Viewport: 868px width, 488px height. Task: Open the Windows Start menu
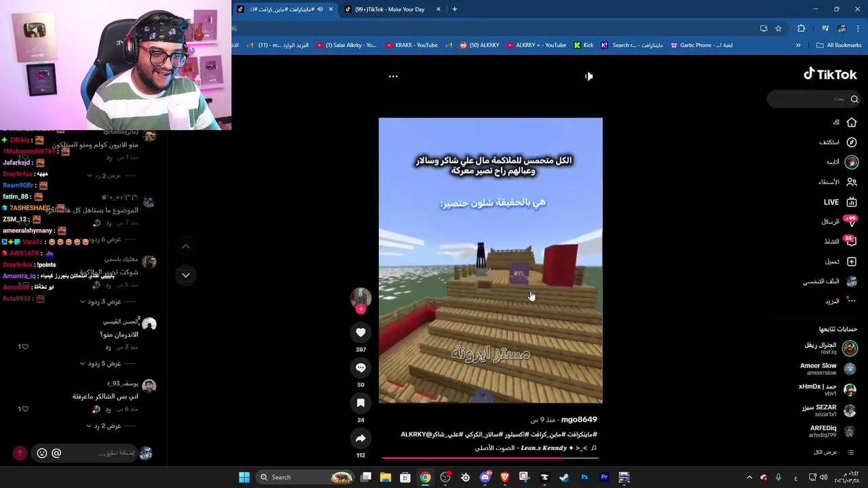click(x=244, y=477)
